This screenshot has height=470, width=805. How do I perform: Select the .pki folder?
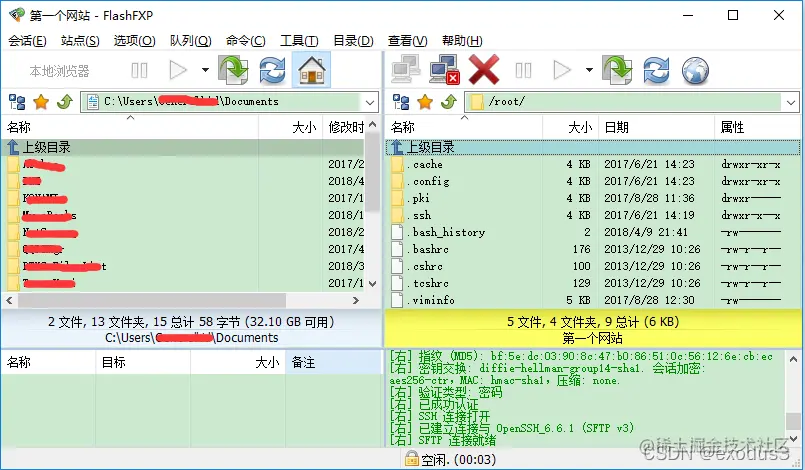593,198
